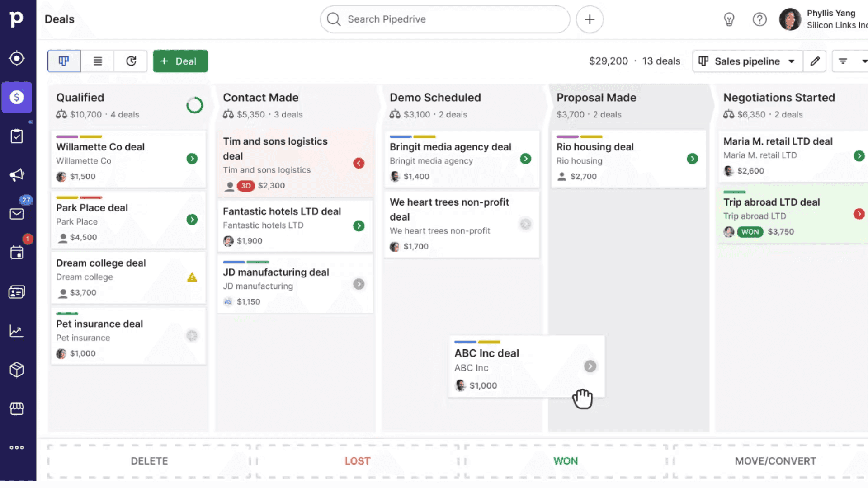Click the 3D overdue badge on Tim and sons
Image resolution: width=868 pixels, height=488 pixels.
(246, 186)
